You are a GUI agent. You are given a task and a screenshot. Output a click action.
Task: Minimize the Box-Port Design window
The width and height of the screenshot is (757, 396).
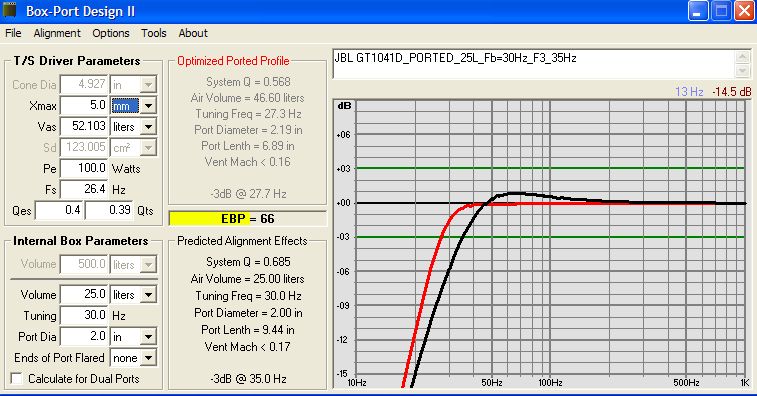click(698, 11)
